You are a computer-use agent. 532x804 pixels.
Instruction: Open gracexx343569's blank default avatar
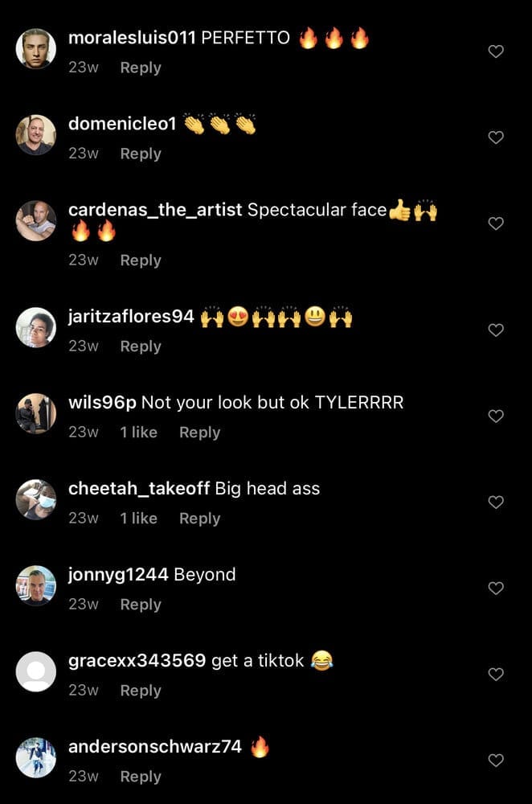[36, 671]
